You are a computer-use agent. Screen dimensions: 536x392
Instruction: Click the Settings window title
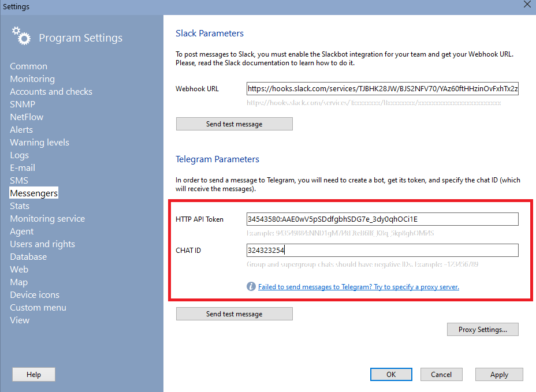point(16,6)
